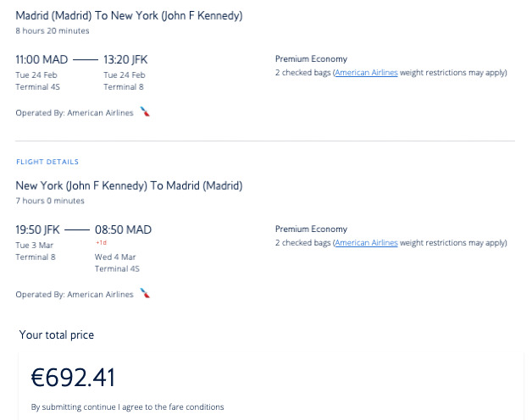
Task: Click the 11:00 MAD departure time
Action: pos(42,60)
